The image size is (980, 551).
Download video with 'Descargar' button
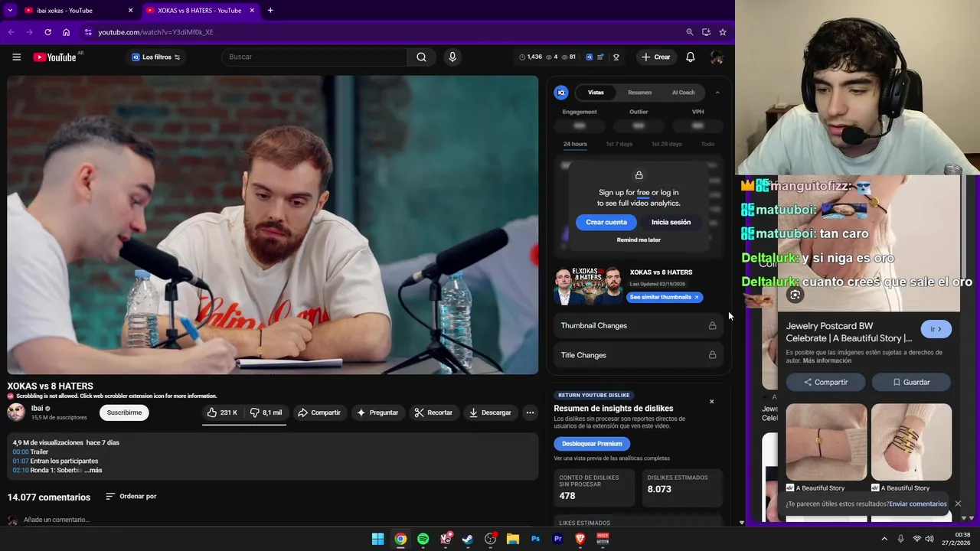tap(490, 412)
